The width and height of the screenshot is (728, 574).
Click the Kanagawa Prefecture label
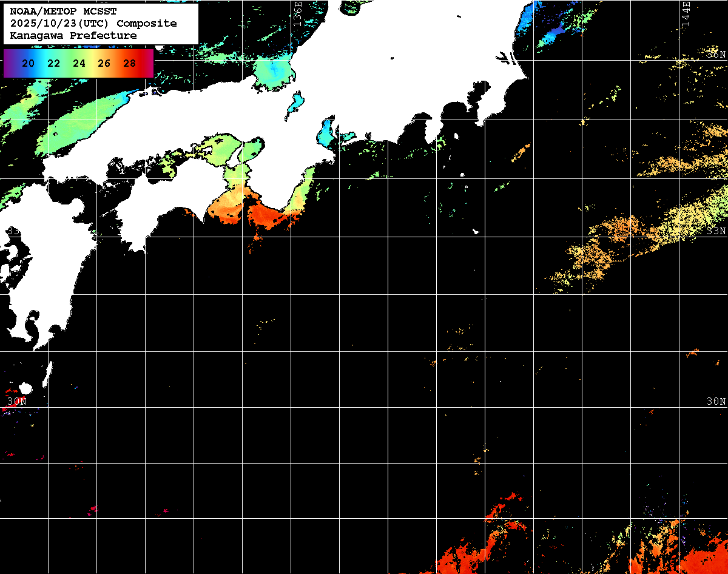click(73, 36)
